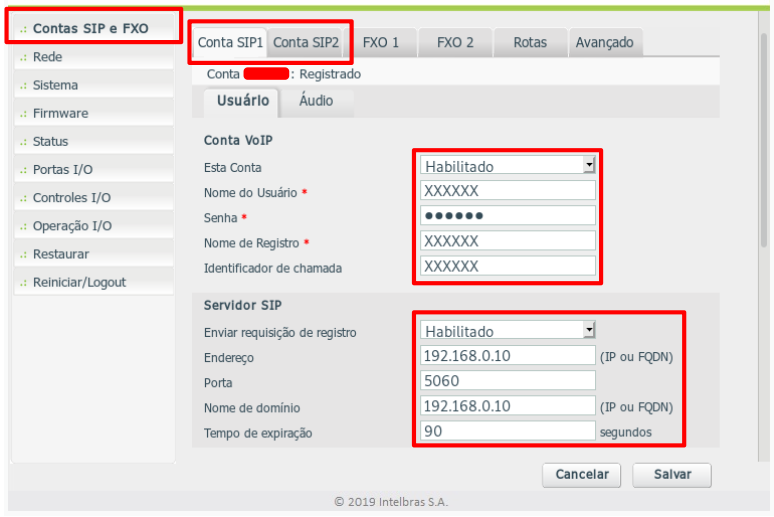Go to the Firmware sidebar page
This screenshot has height=517, width=774.
tap(60, 113)
